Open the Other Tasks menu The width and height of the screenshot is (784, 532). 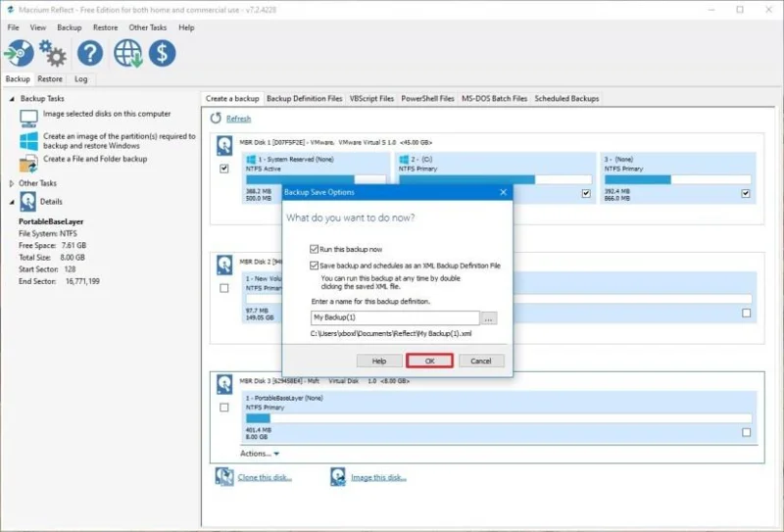coord(148,27)
